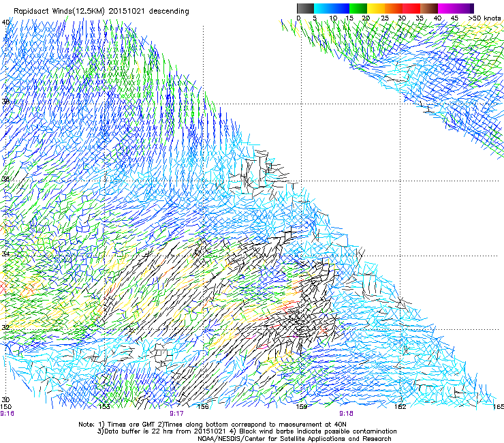The height and width of the screenshot is (443, 504).
Task: Click the NOAA/NESDIS credit line
Action: point(294,439)
